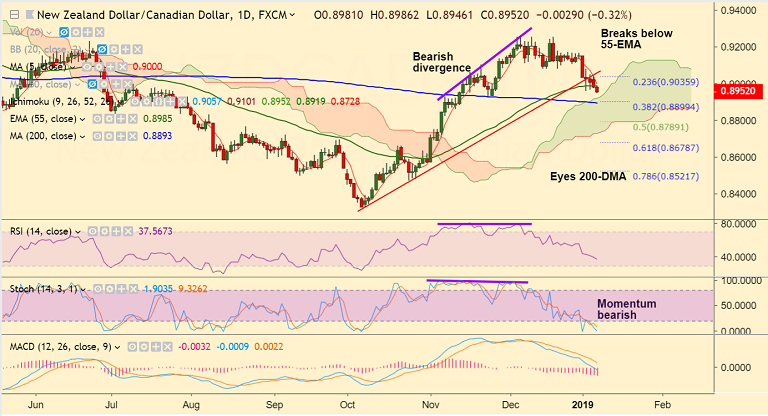Screen dimensions: 768x416
Task: Click the 0.618(0.86787) Fibonacci level label
Action: pos(666,147)
